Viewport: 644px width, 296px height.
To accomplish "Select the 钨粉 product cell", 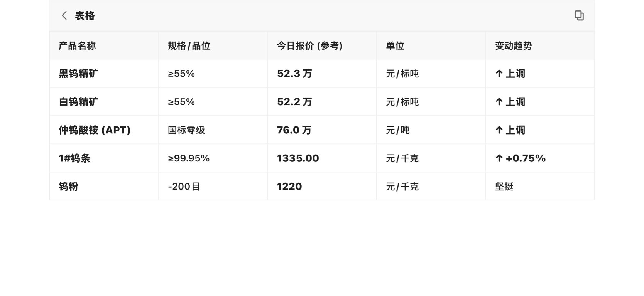I will [x=69, y=187].
